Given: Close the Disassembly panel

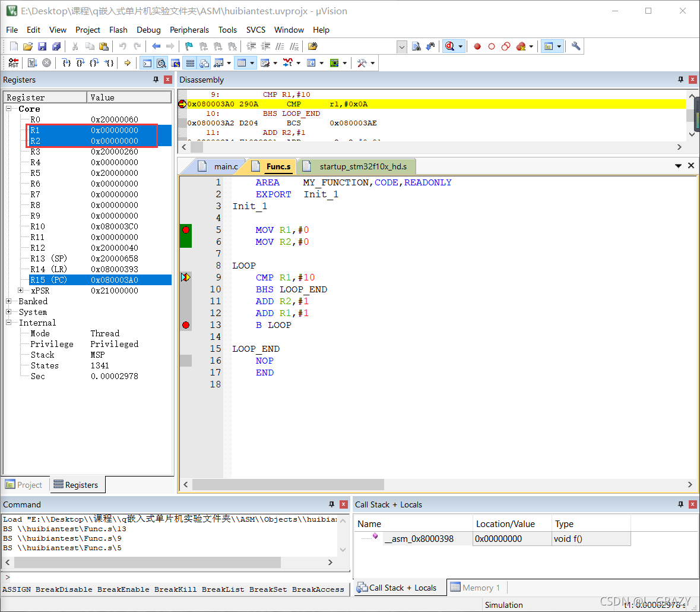Looking at the screenshot, I should click(x=693, y=80).
